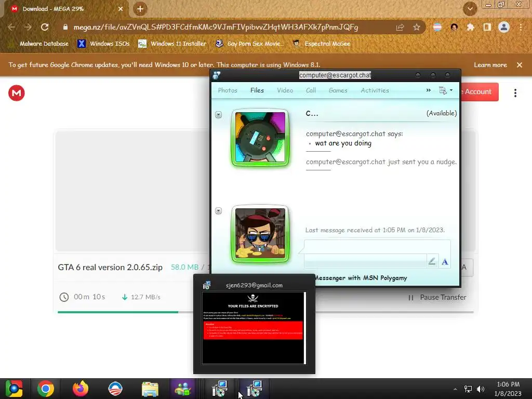Open ransomware window preview thumbnail

pos(254,328)
